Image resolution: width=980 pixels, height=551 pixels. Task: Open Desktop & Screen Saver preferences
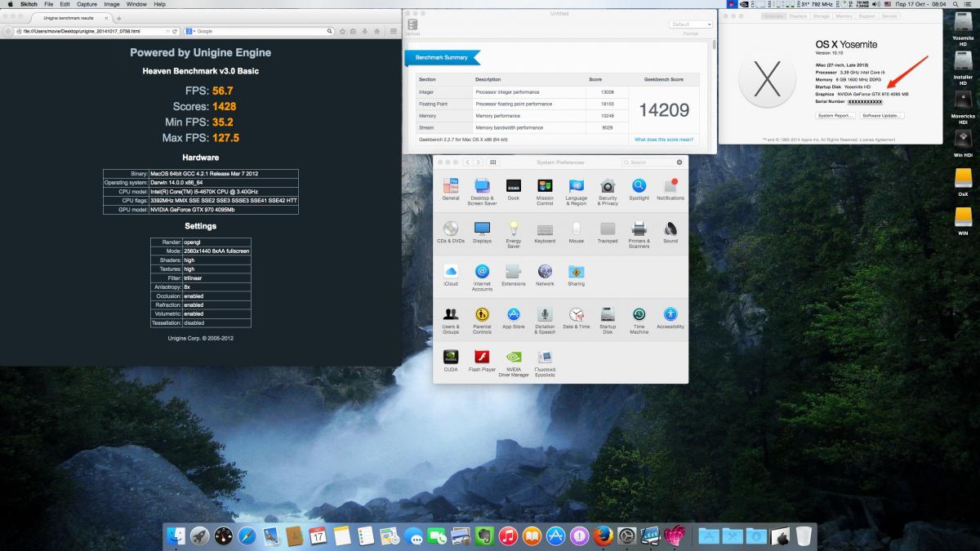(x=482, y=191)
